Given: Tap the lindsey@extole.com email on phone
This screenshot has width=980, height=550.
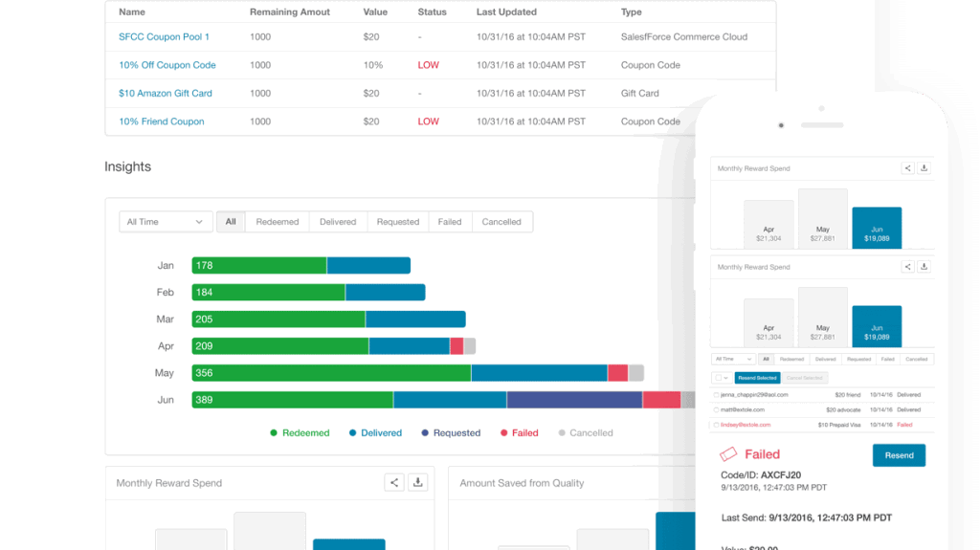Looking at the screenshot, I should (x=745, y=425).
